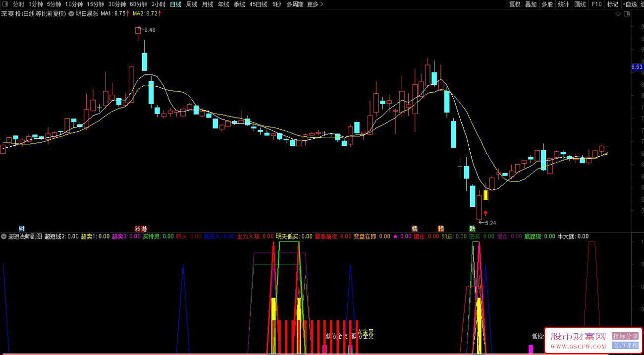Toggle the left sidebar panel icon

pos(5,4)
